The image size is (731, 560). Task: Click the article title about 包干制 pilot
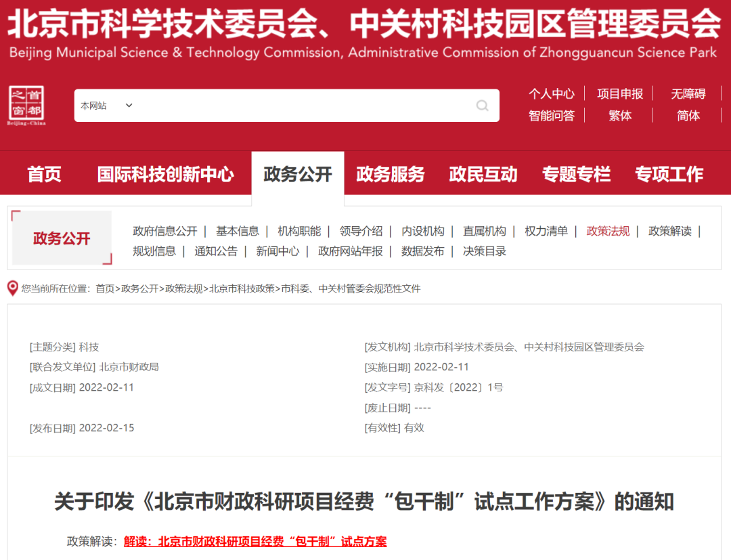tap(364, 502)
